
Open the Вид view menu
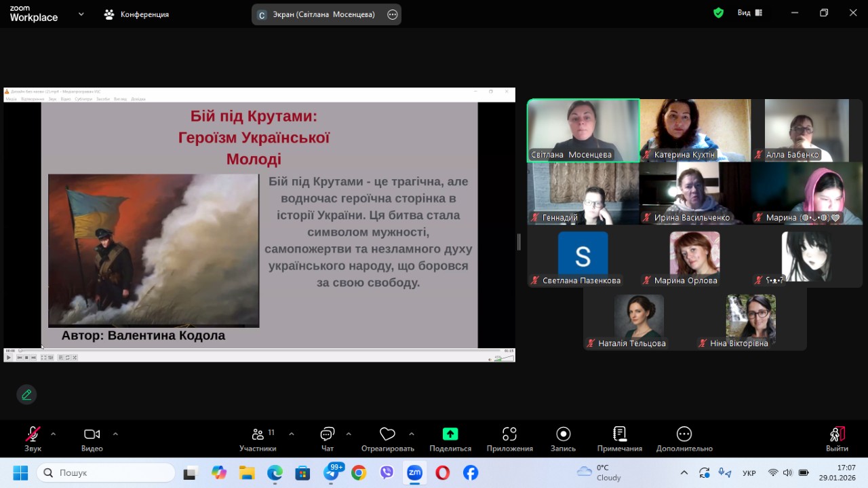coord(749,13)
